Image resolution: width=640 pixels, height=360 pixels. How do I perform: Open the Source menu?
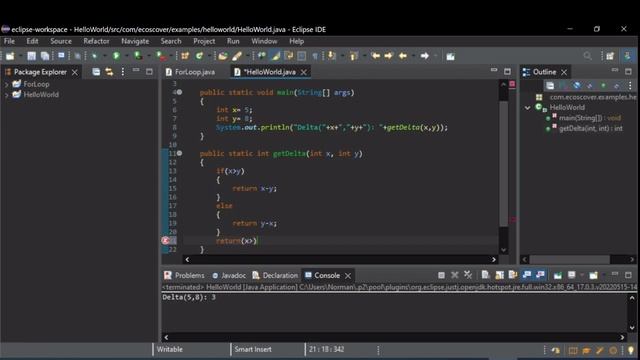(61, 41)
